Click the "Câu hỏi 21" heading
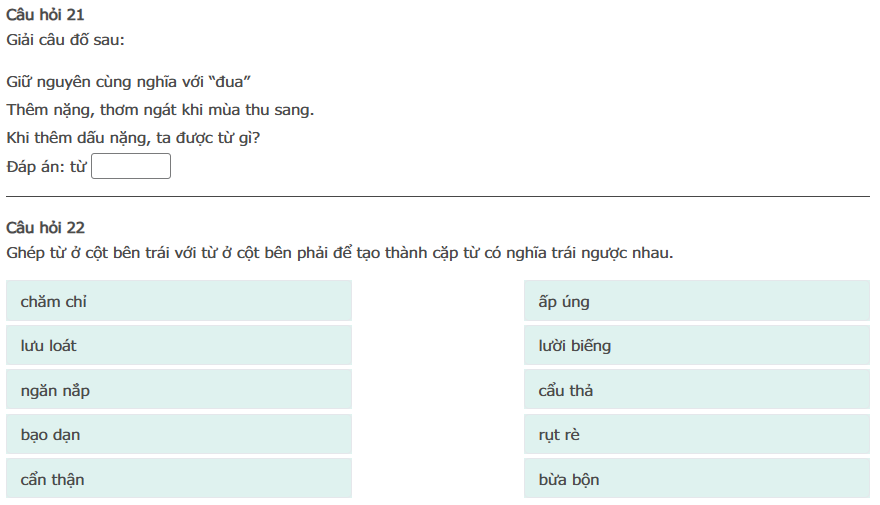Image resolution: width=880 pixels, height=505 pixels. coord(46,14)
